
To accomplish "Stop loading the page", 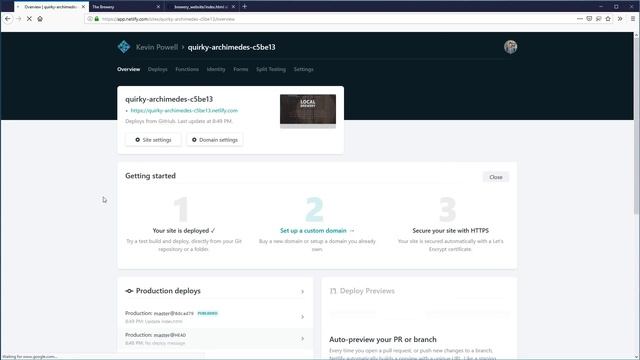I will [x=29, y=19].
